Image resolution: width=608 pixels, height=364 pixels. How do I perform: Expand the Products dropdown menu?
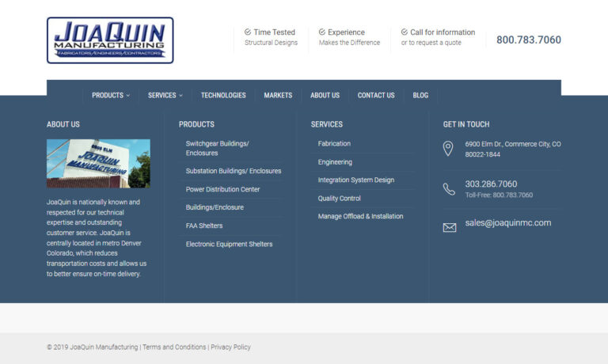[x=111, y=95]
